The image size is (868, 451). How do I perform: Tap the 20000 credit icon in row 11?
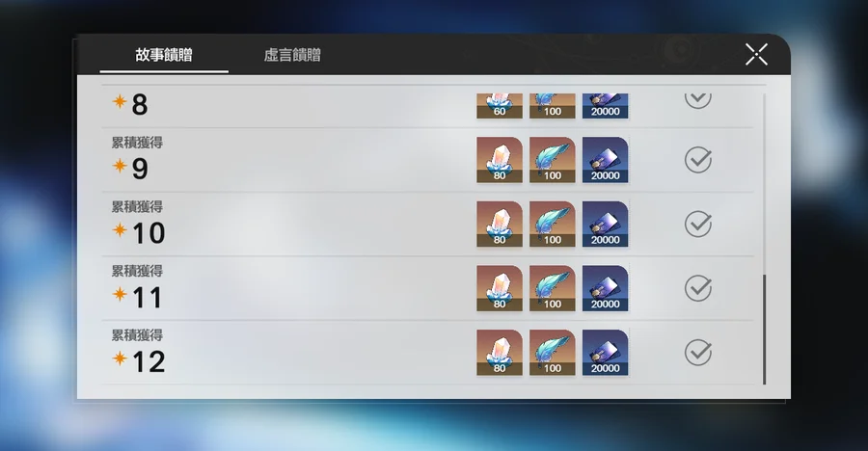click(x=605, y=288)
